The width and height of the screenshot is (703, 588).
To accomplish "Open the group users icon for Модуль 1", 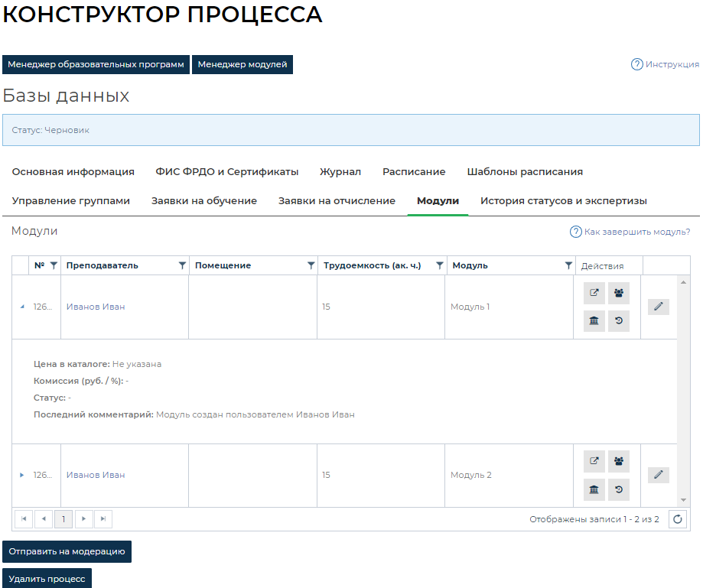I will 619,293.
